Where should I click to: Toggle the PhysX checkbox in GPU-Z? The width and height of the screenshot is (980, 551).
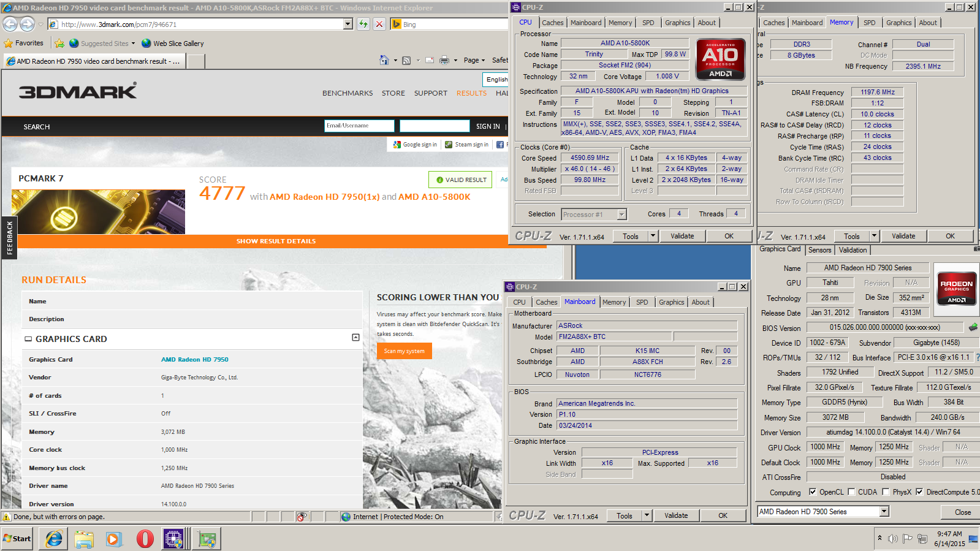point(886,492)
